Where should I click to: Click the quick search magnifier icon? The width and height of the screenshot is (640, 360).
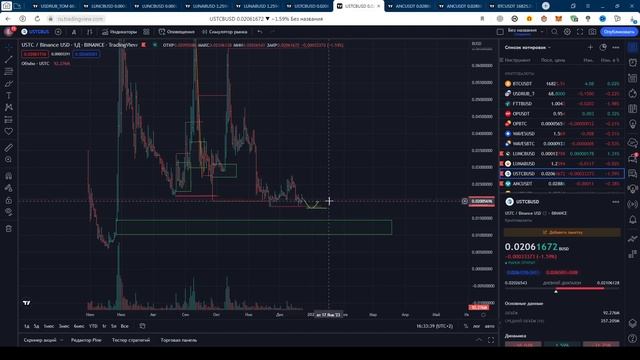(554, 32)
